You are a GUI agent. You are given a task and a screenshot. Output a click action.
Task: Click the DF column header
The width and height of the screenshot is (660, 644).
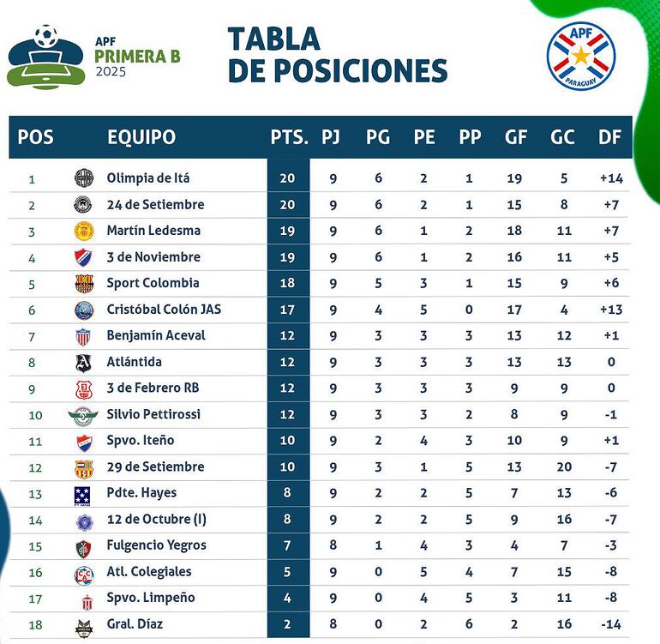610,137
